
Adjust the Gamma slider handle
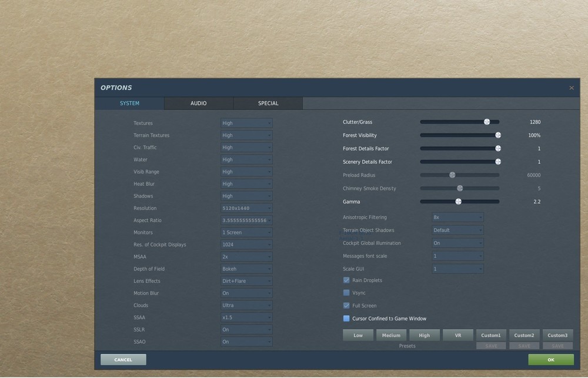[x=459, y=201]
